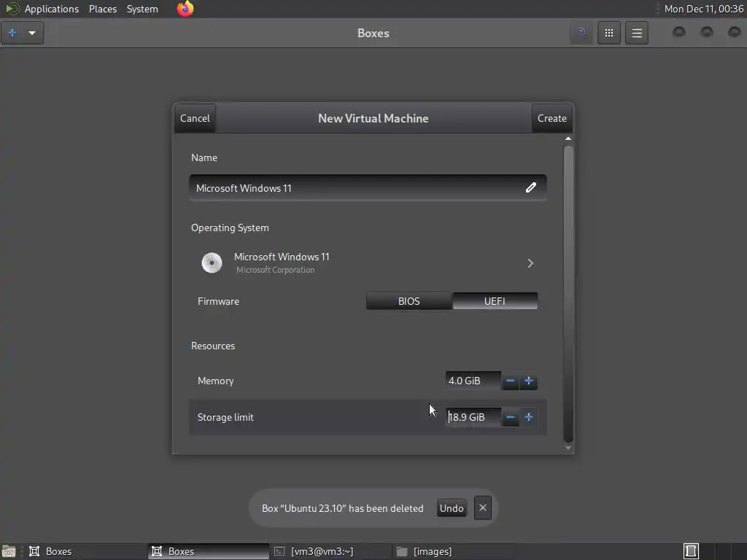Click the search icon in Boxes header
This screenshot has height=560, width=747.
[x=581, y=33]
